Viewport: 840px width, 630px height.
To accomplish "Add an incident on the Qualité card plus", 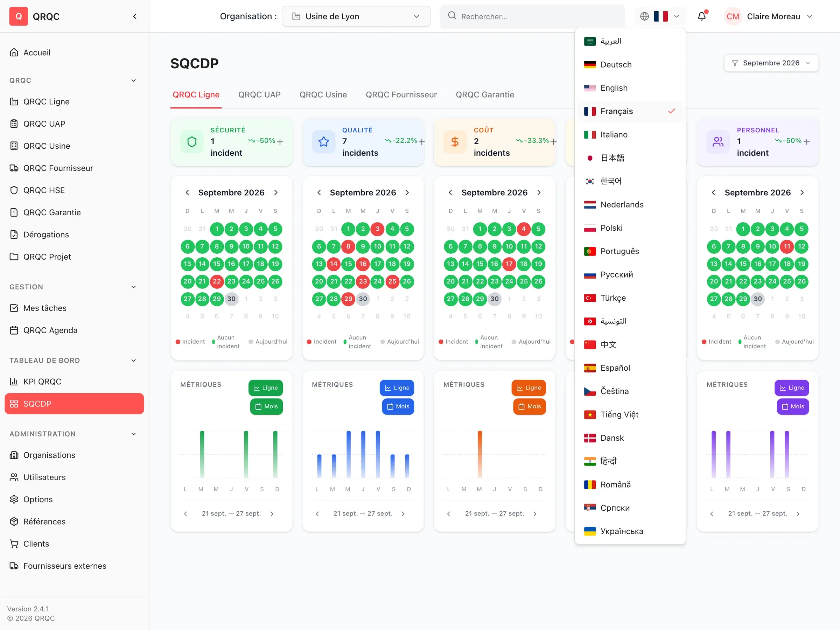I will [x=421, y=142].
